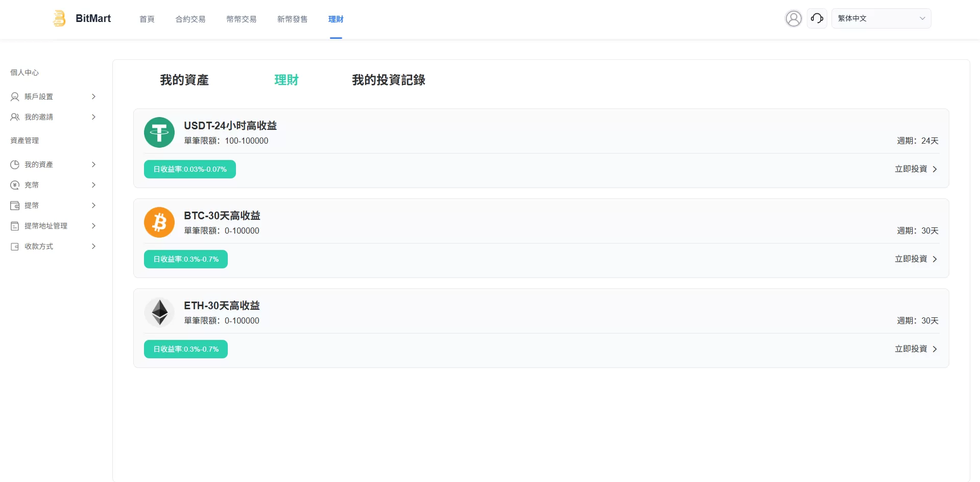Viewport: 980px width, 482px height.
Task: Click the Ethereum diamond coin icon
Action: click(x=159, y=312)
